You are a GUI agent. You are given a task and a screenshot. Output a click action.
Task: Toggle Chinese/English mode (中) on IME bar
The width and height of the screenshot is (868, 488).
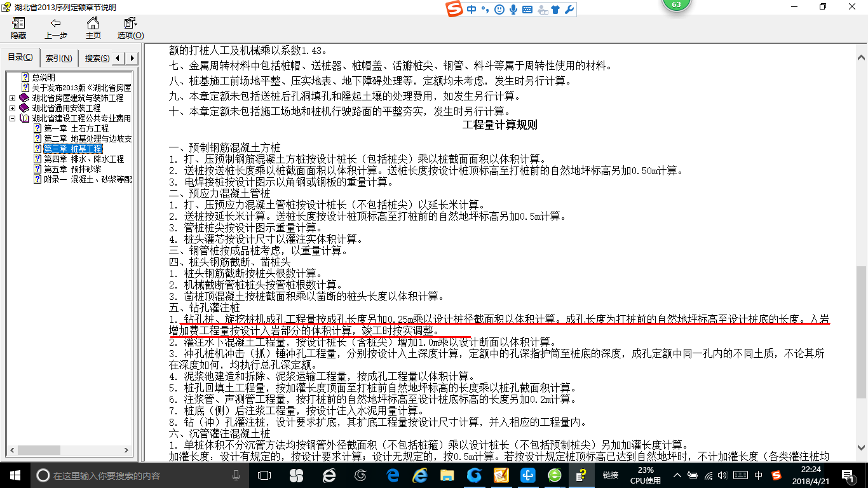coord(471,10)
